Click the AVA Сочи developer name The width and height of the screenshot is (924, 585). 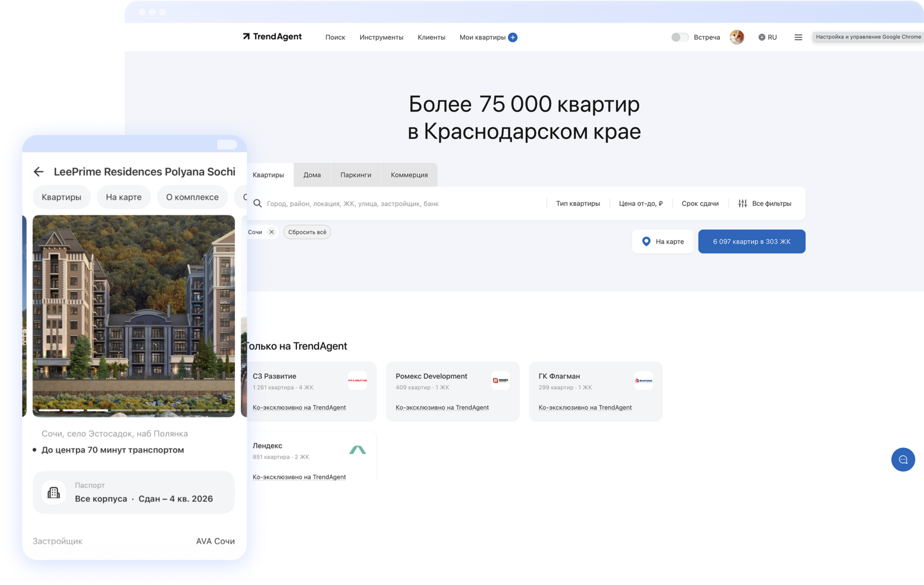(x=216, y=541)
